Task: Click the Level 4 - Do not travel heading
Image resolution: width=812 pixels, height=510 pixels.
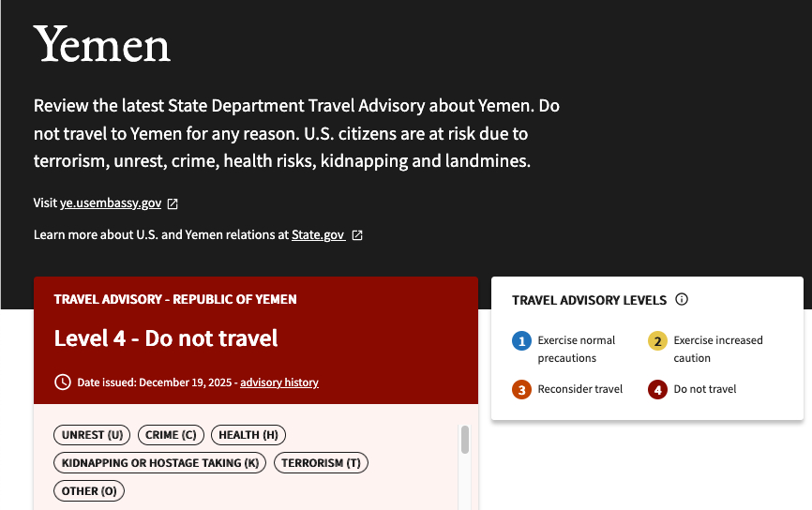Action: pyautogui.click(x=166, y=338)
